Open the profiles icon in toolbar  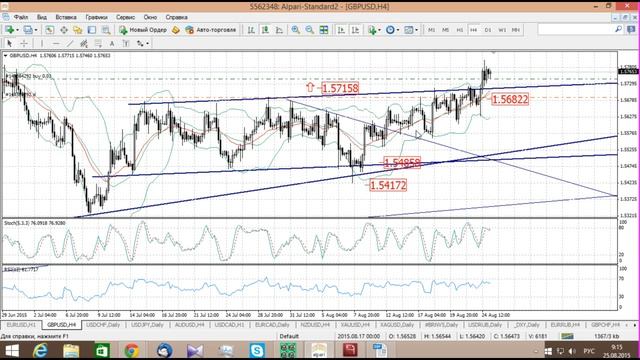(x=28, y=30)
